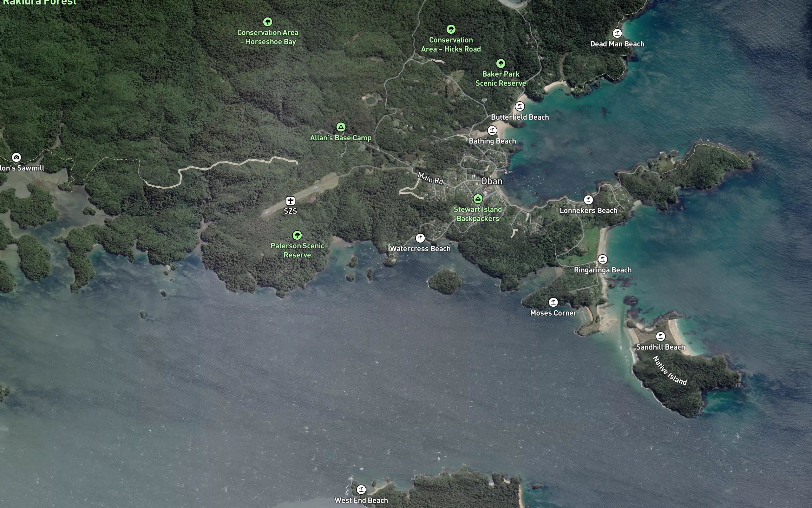Click the Moses Corner beach icon
The width and height of the screenshot is (812, 508).
[553, 302]
